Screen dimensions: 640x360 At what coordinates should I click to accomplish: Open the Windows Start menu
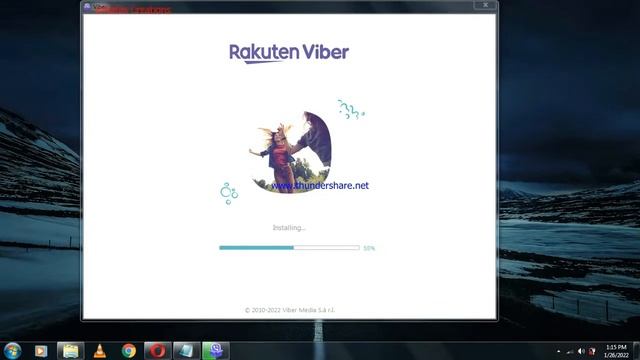tap(12, 351)
